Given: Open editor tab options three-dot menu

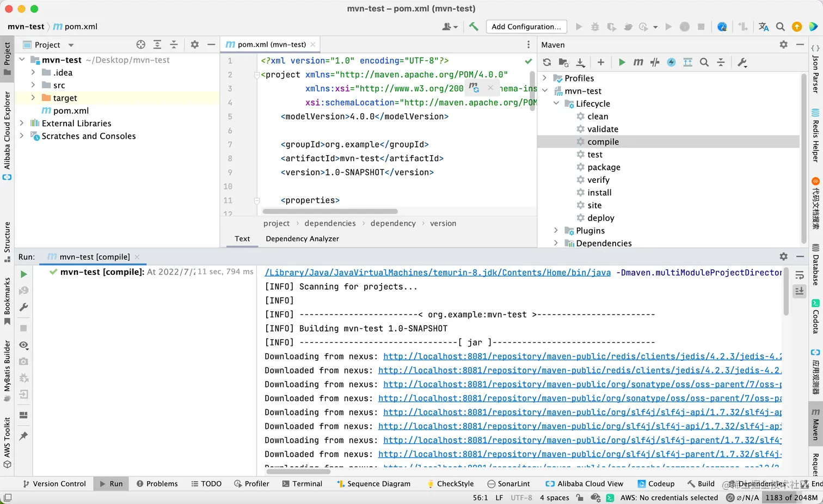Looking at the screenshot, I should coord(528,45).
